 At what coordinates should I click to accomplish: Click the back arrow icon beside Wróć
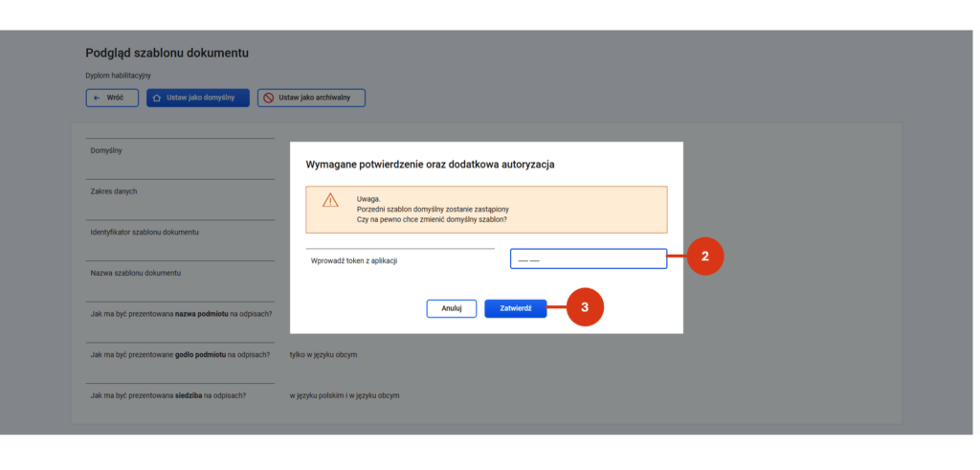[x=97, y=99]
